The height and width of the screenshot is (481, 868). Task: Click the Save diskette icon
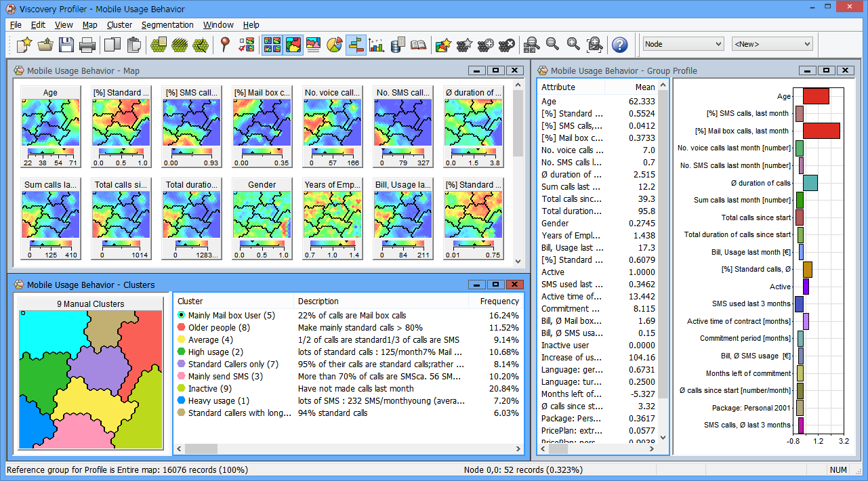coord(66,45)
